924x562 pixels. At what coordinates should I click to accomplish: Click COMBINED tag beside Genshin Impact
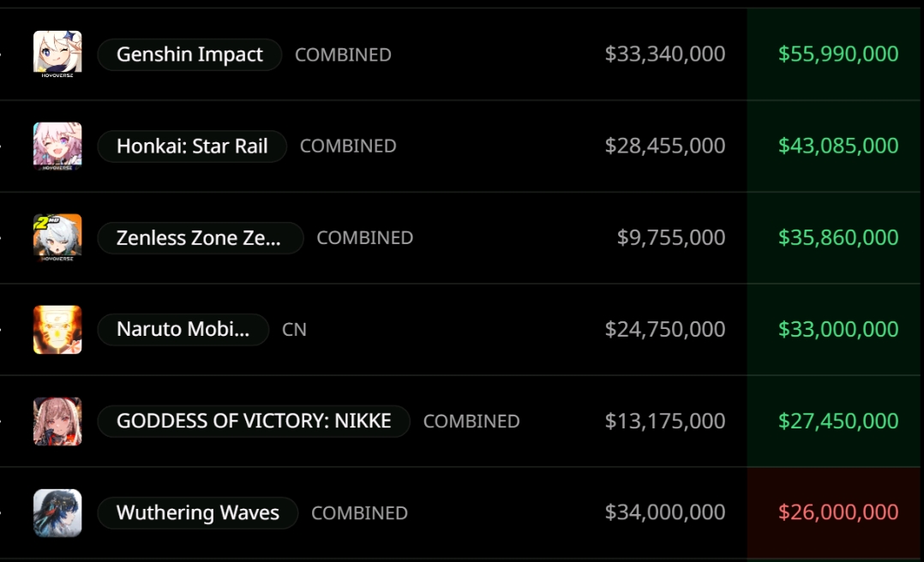point(343,55)
